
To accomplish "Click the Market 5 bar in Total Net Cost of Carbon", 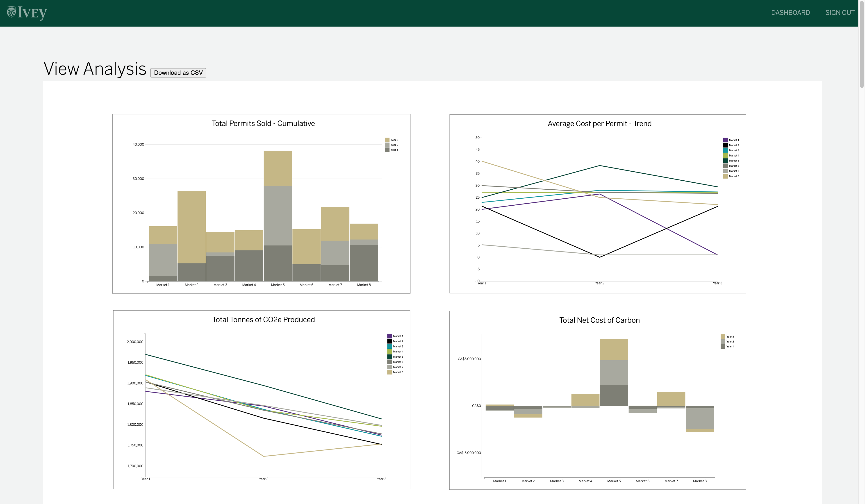I will tap(614, 372).
